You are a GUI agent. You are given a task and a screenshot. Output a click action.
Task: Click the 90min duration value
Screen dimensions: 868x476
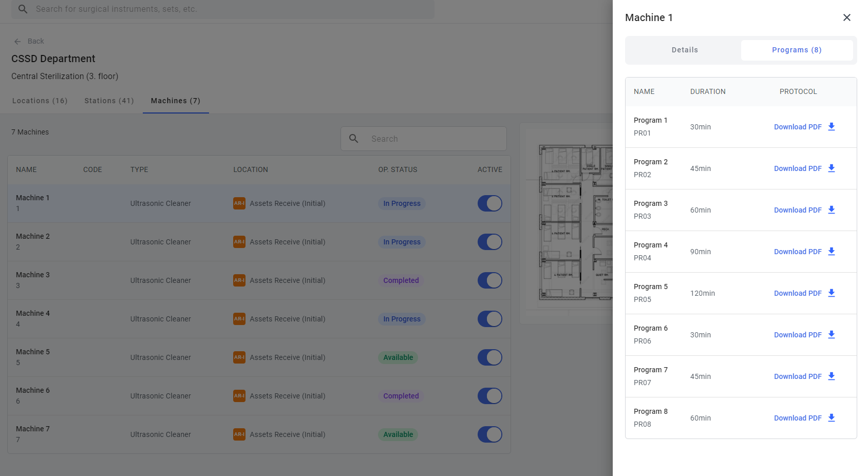point(701,252)
